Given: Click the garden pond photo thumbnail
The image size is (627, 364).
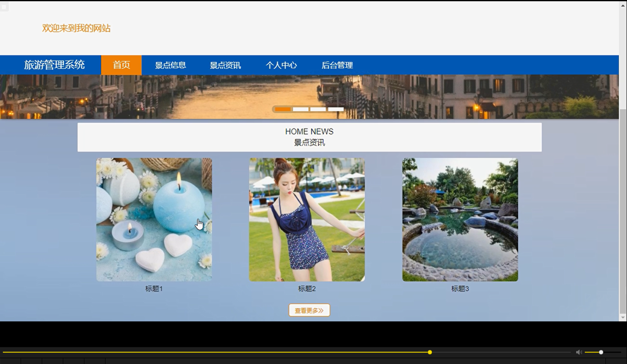Looking at the screenshot, I should click(x=459, y=219).
